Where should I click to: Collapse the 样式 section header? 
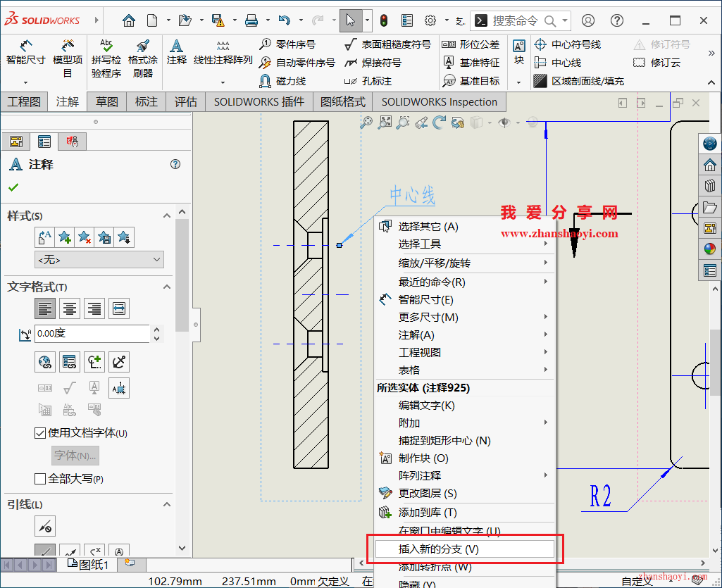165,215
